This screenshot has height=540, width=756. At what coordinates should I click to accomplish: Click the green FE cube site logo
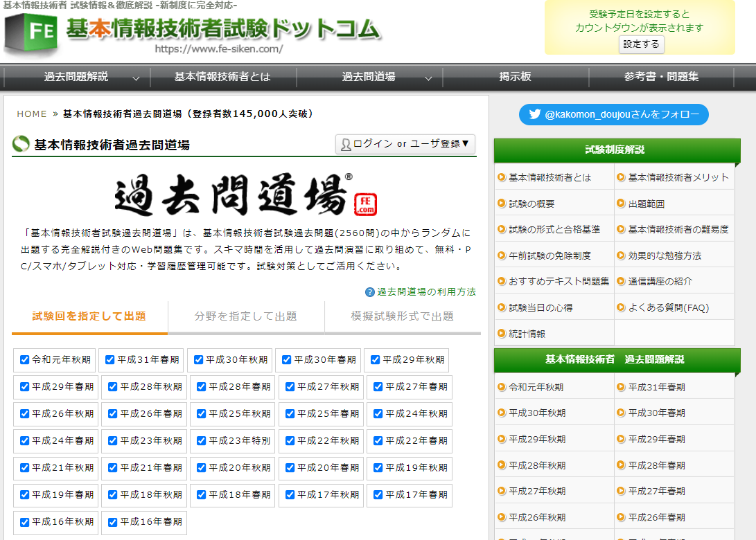[32, 33]
